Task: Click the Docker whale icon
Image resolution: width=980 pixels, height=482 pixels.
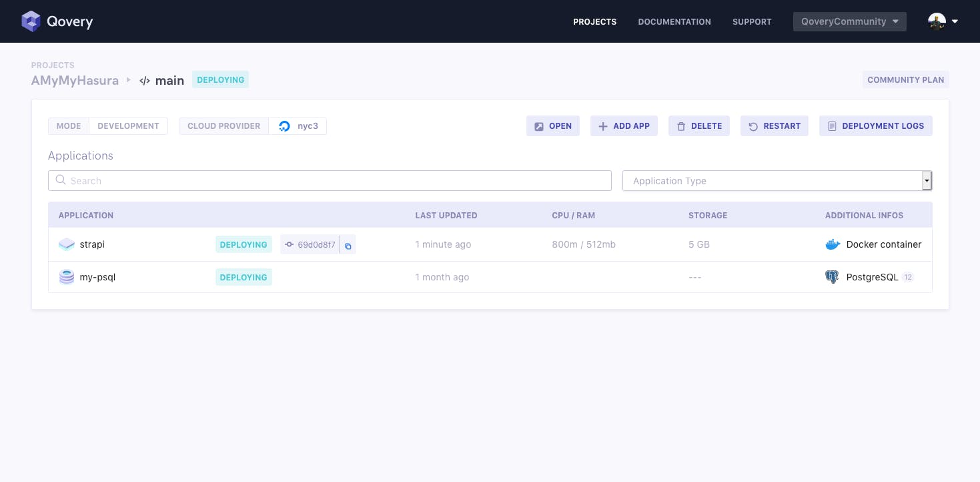Action: click(833, 244)
